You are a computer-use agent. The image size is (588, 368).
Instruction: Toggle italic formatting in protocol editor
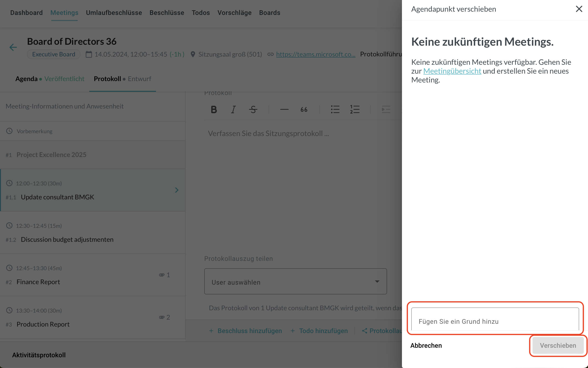pyautogui.click(x=233, y=109)
